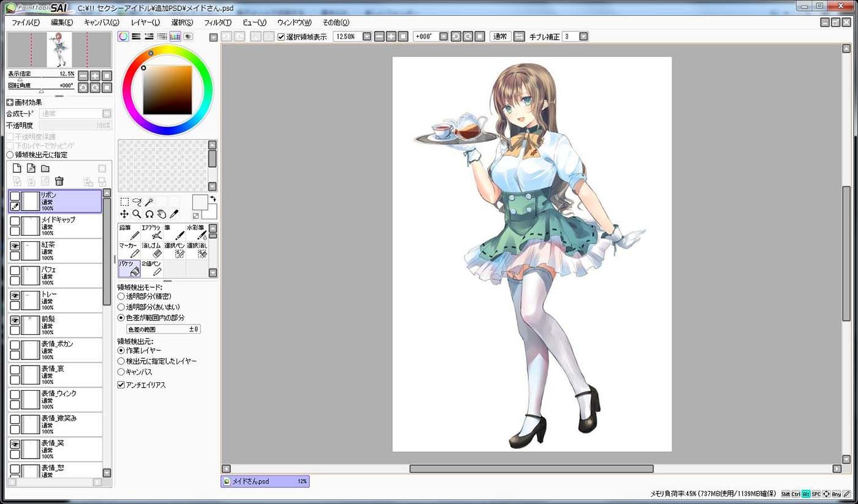The height and width of the screenshot is (504, 858).
Task: Hide the 紅茶 layer via eye icon
Action: (x=15, y=245)
